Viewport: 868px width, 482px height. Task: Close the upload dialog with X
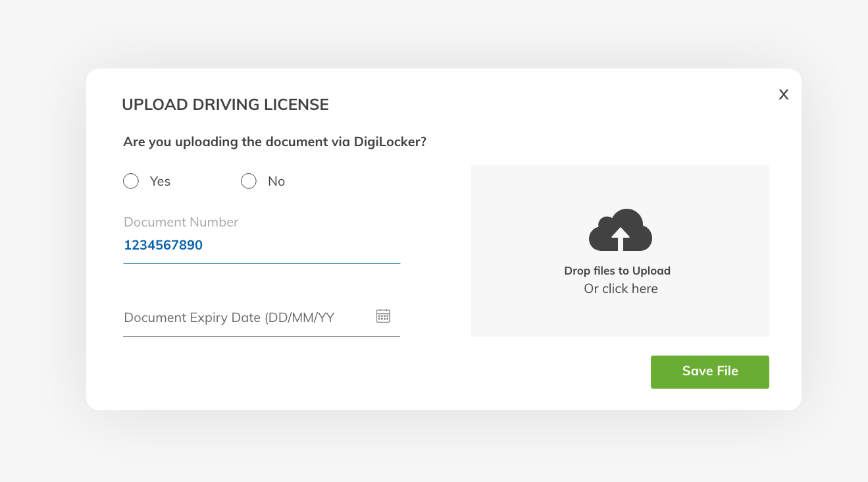coord(783,95)
